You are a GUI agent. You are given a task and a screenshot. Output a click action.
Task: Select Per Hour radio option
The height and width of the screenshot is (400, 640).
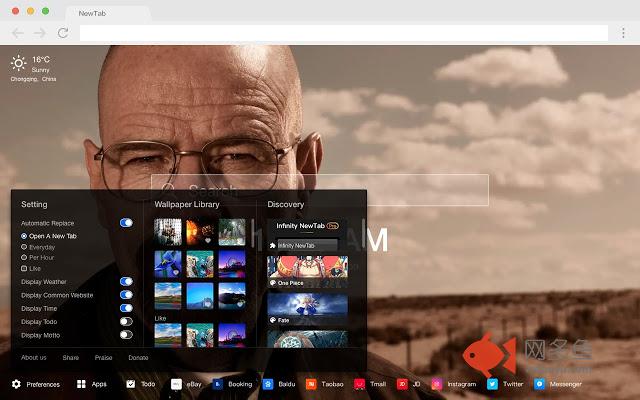[x=24, y=258]
